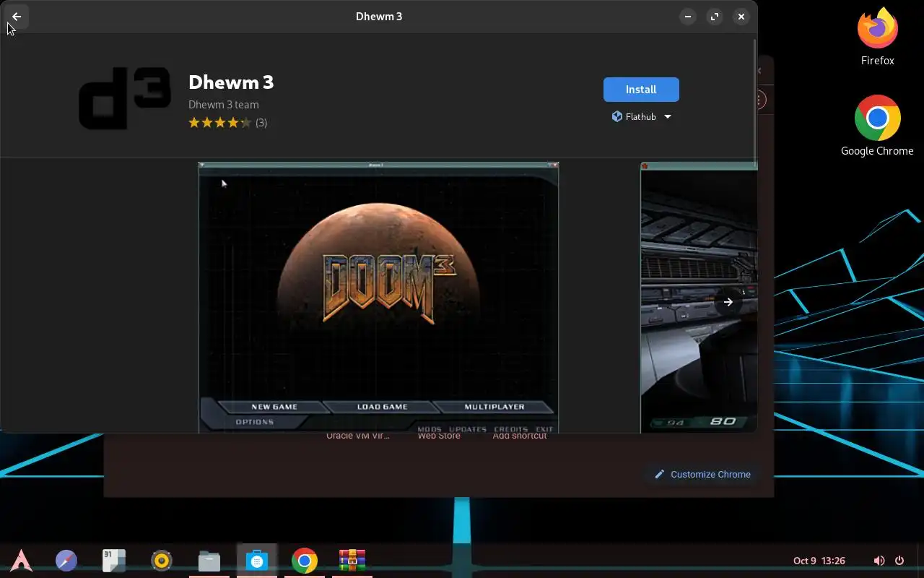Click the star rating with 3 reviews
924x578 pixels.
[227, 123]
